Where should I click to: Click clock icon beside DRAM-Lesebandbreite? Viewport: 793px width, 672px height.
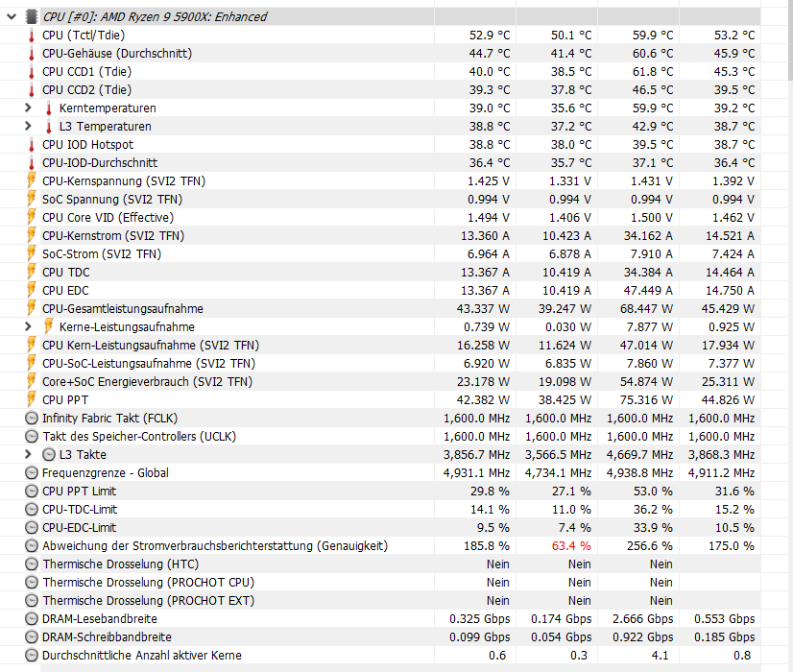click(32, 619)
